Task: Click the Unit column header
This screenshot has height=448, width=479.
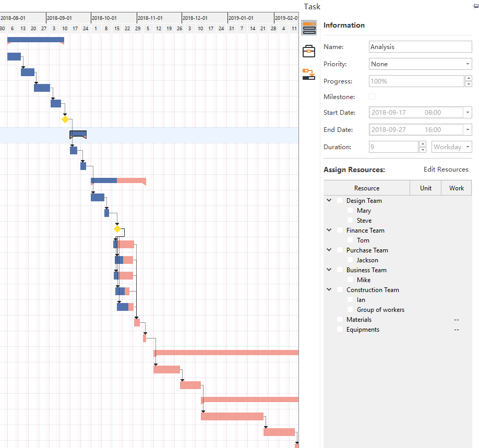Action: pos(426,188)
